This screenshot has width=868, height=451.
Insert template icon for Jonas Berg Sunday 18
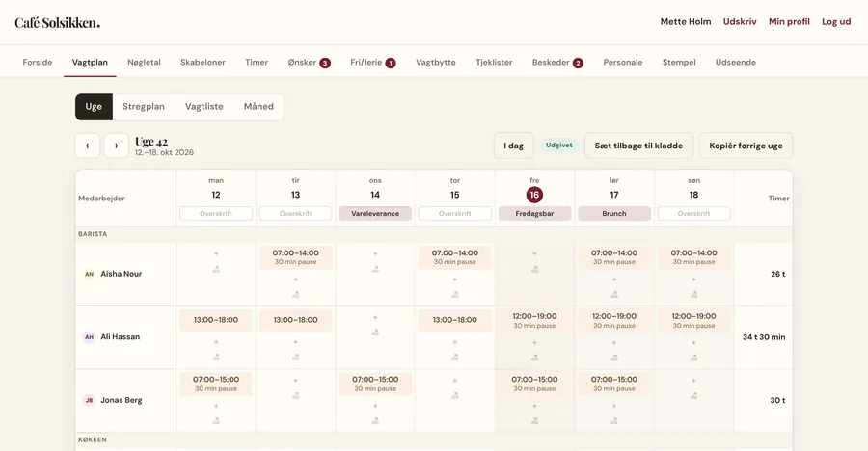[x=694, y=396]
